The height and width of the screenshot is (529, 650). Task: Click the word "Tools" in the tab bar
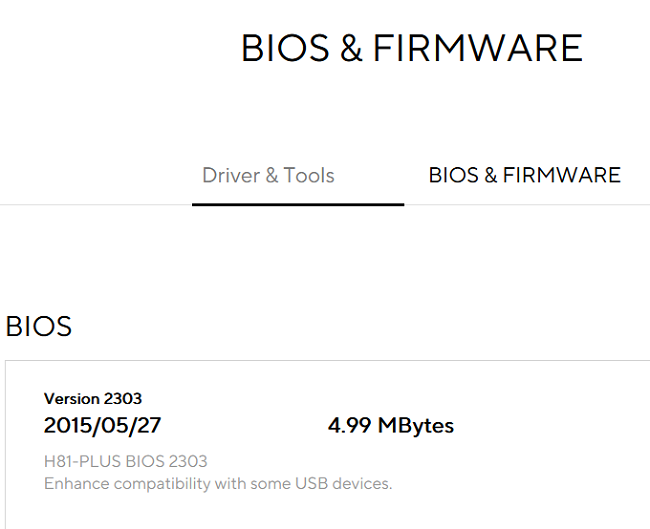tap(309, 176)
